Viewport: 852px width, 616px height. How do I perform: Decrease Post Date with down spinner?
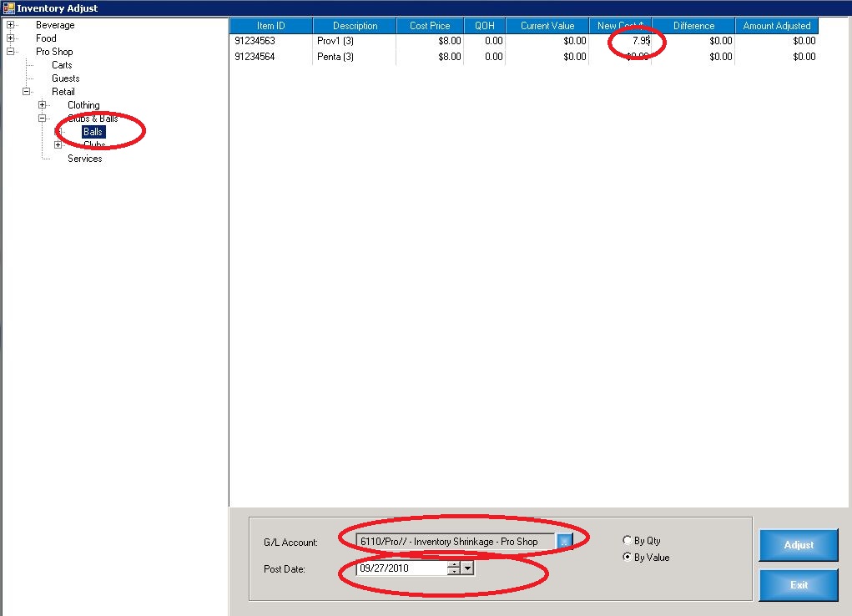(x=454, y=572)
